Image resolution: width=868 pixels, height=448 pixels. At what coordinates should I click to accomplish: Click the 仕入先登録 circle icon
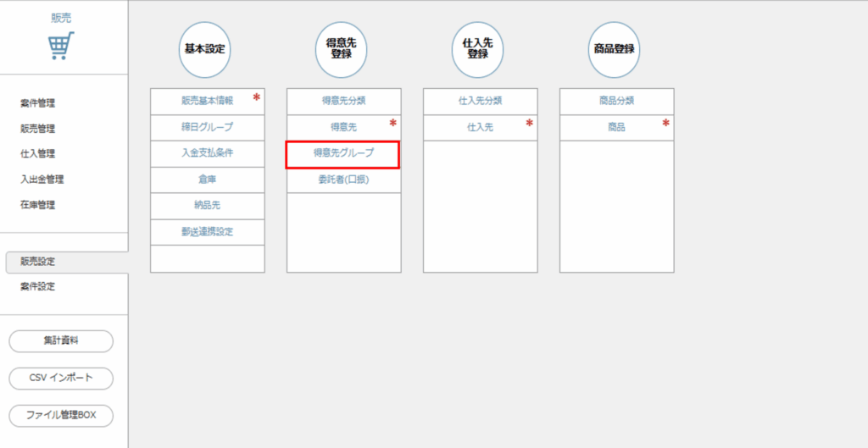(477, 49)
